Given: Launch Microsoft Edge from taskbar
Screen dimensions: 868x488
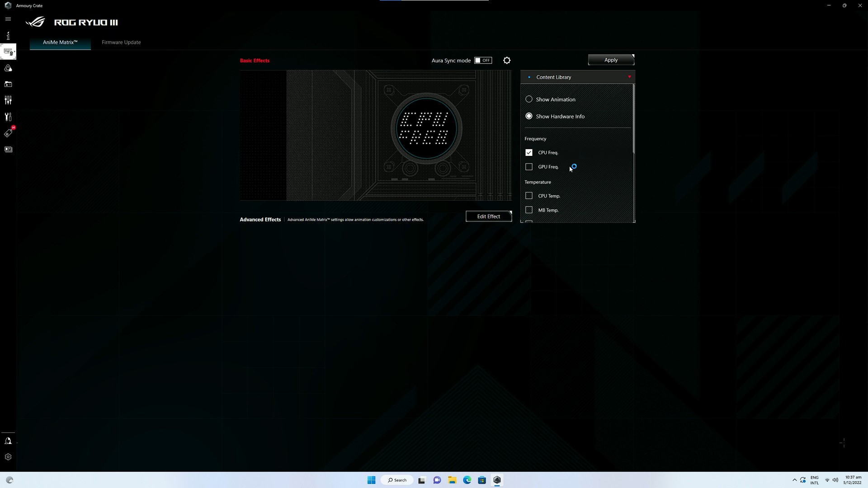Looking at the screenshot, I should pos(467,480).
